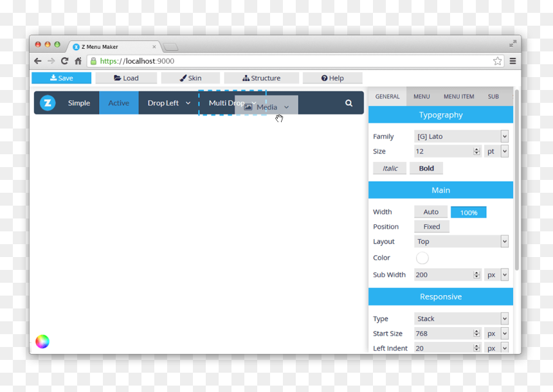This screenshot has height=392, width=553.
Task: Open the Skin panel
Action: [190, 78]
